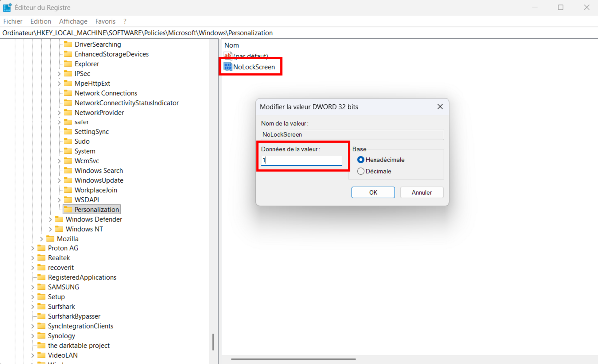Select the Décimale base option

(361, 171)
